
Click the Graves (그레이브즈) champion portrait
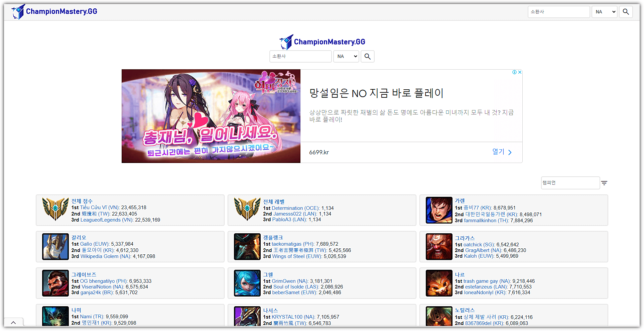(55, 283)
